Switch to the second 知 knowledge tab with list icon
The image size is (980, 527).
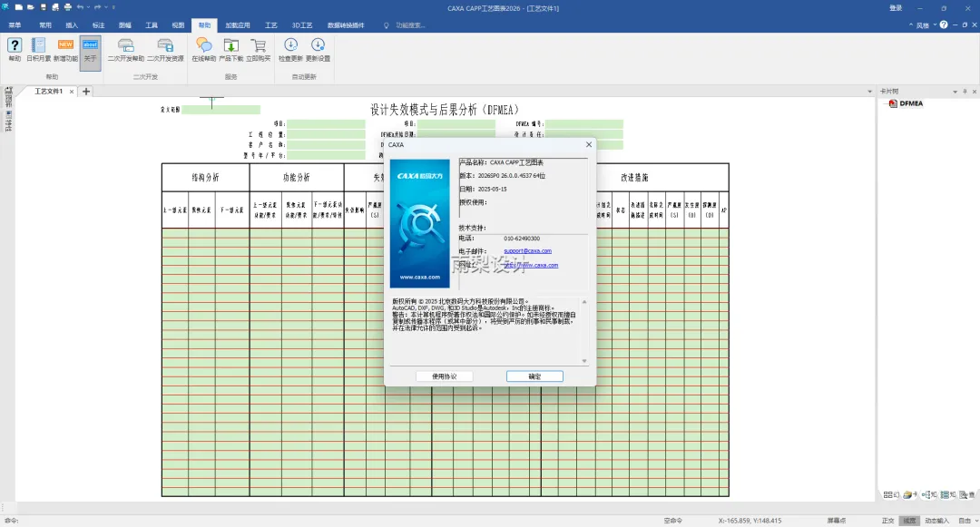click(949, 495)
